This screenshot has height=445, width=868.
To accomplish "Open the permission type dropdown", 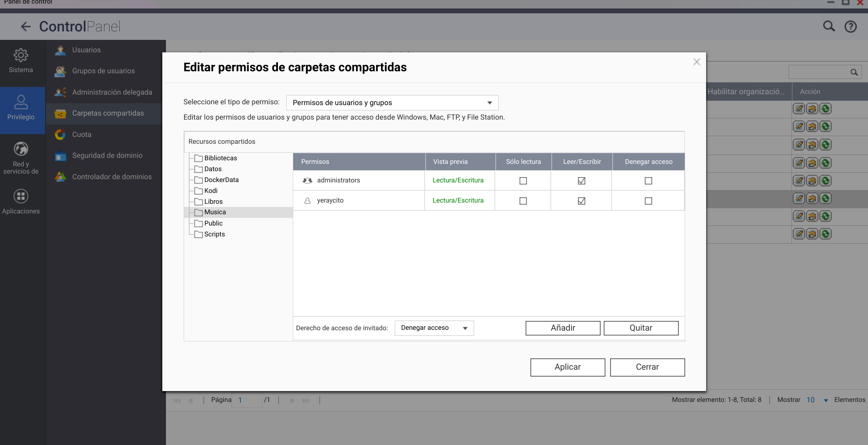I will [x=392, y=103].
